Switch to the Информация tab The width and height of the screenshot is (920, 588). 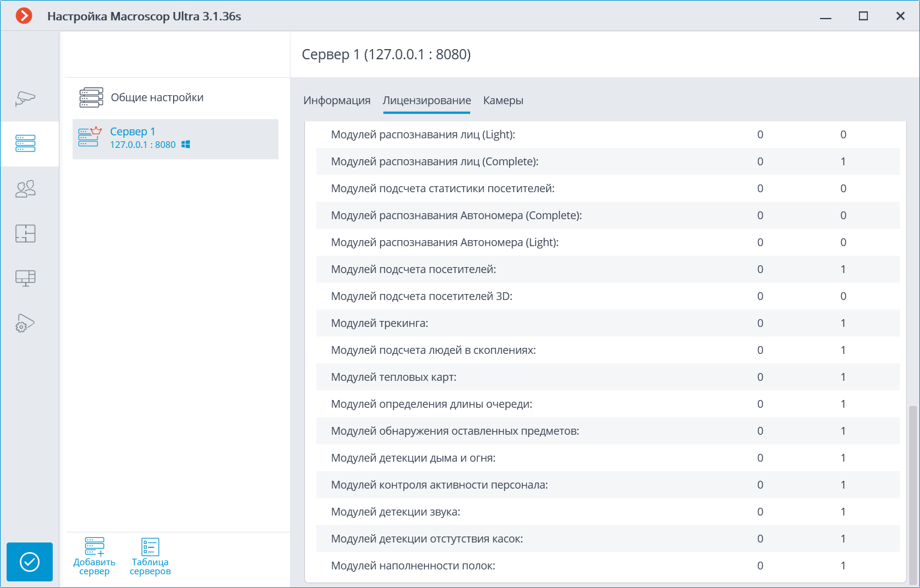337,101
